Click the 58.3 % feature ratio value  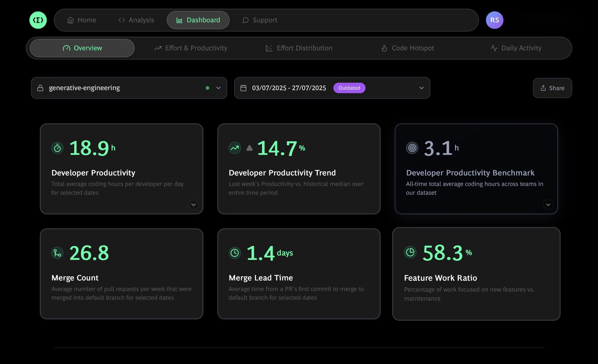coord(447,252)
